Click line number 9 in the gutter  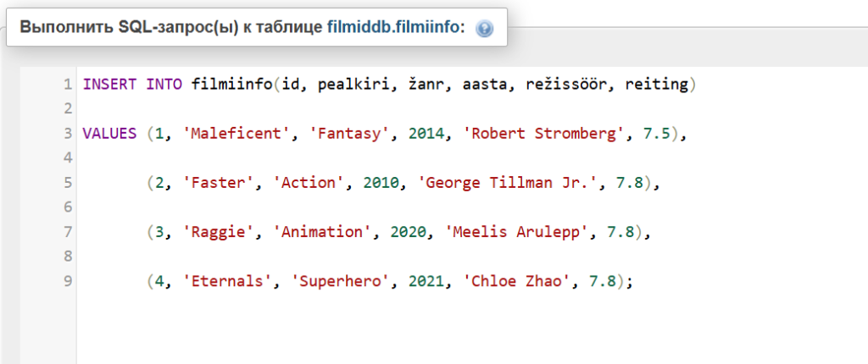[68, 282]
